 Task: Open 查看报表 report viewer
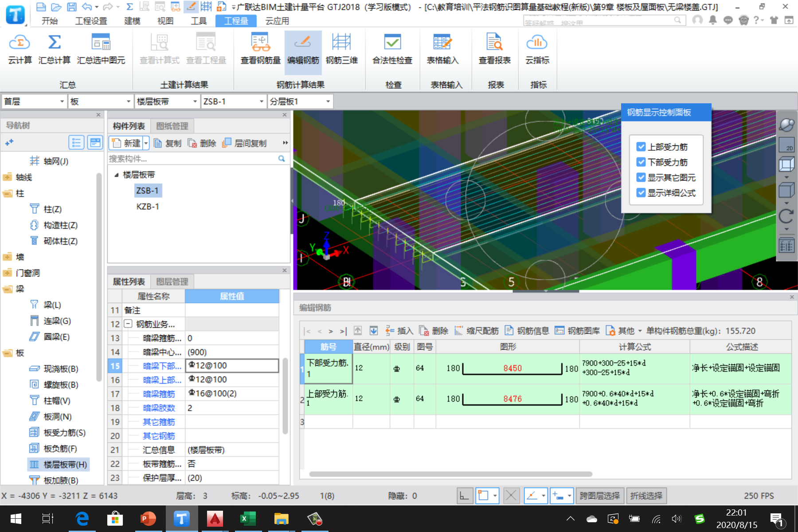pos(494,49)
